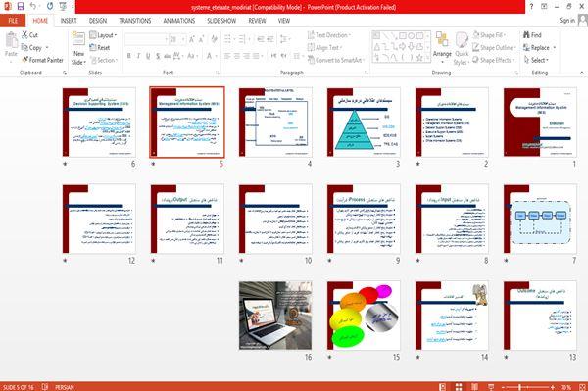Click the Find button
Image resolution: width=588 pixels, height=391 pixels.
pyautogui.click(x=532, y=35)
